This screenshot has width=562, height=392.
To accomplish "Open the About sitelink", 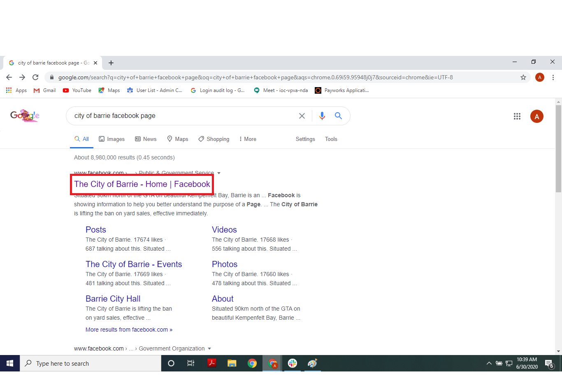I will [223, 299].
